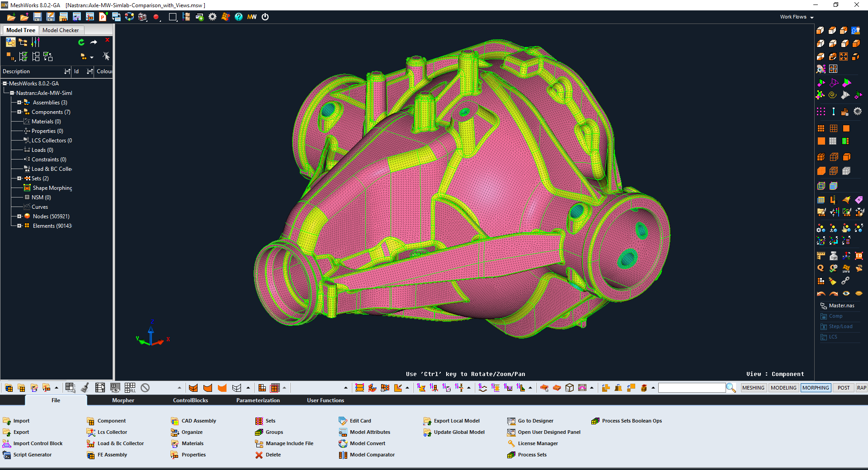Click the Import Control Block button
Image resolution: width=868 pixels, height=470 pixels.
click(38, 443)
